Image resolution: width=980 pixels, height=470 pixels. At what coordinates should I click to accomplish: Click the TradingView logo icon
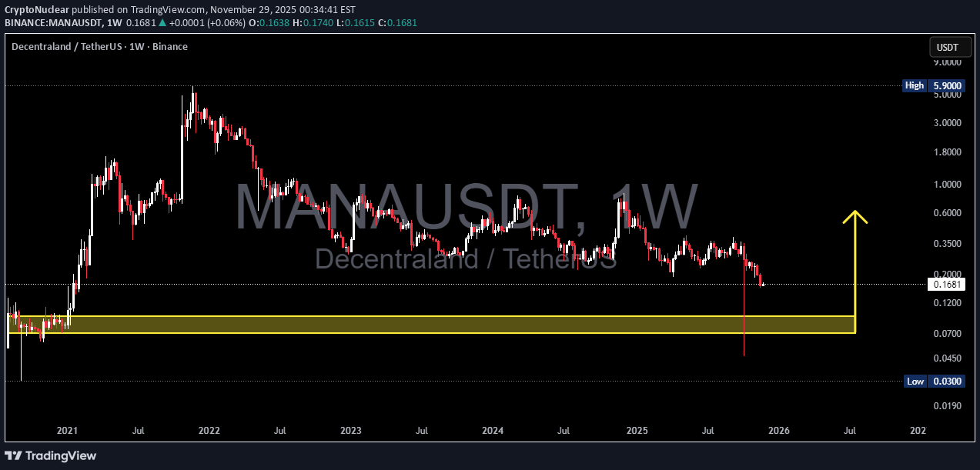click(x=15, y=455)
